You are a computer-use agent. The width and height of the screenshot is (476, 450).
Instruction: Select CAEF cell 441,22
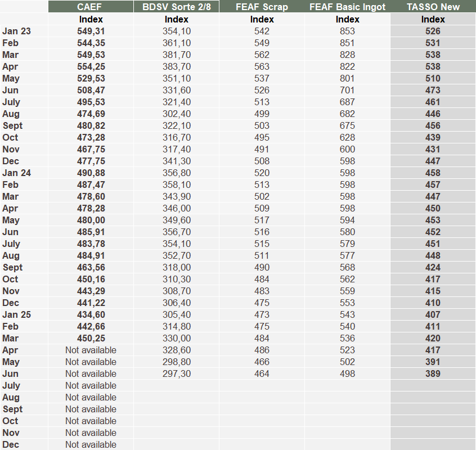91,303
